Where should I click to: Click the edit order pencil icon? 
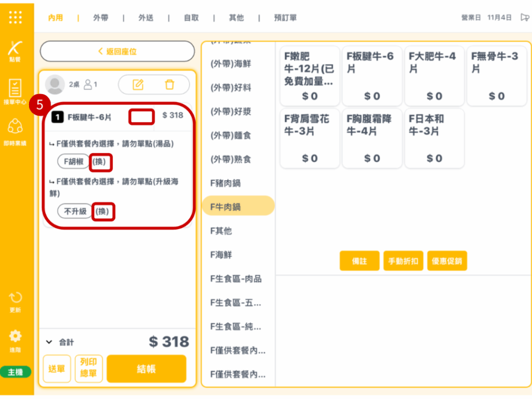[x=138, y=85]
